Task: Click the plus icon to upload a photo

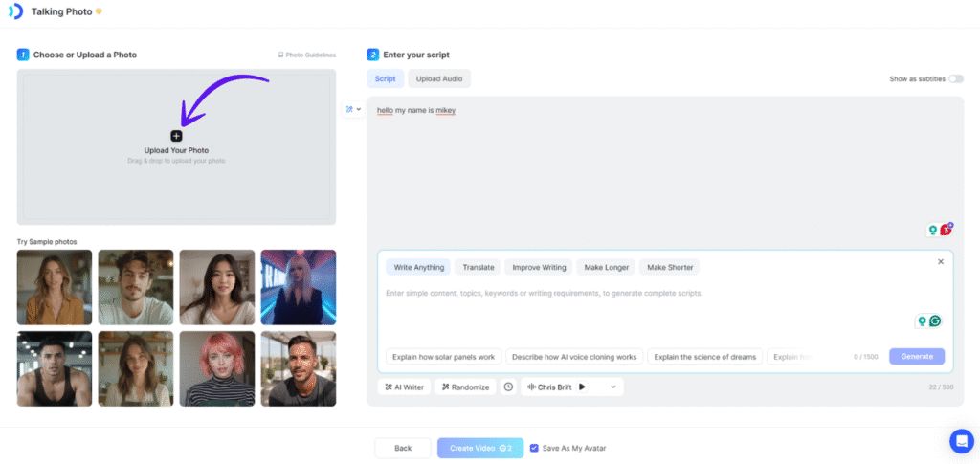Action: tap(176, 136)
